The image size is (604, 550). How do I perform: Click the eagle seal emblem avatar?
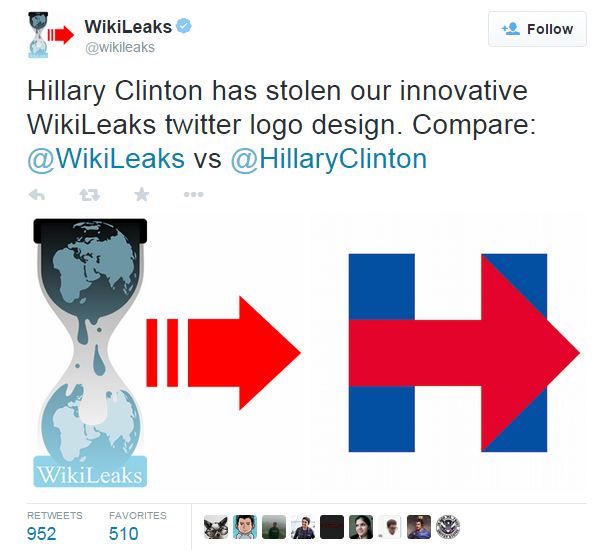click(x=448, y=527)
